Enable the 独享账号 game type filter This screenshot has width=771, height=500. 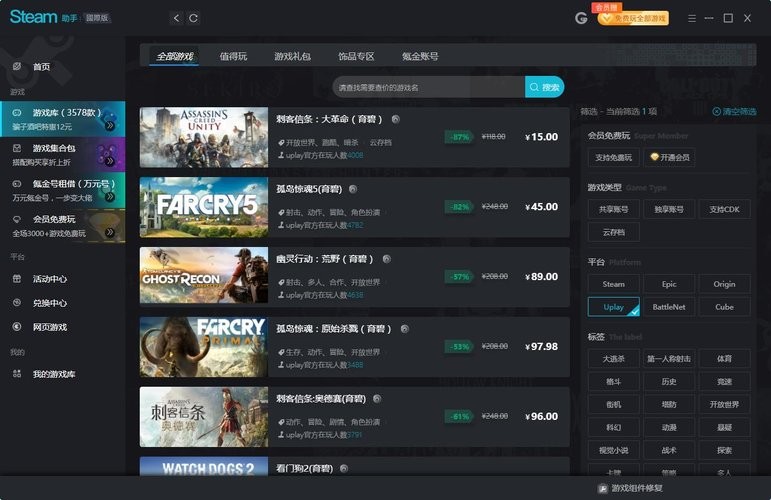pos(669,209)
